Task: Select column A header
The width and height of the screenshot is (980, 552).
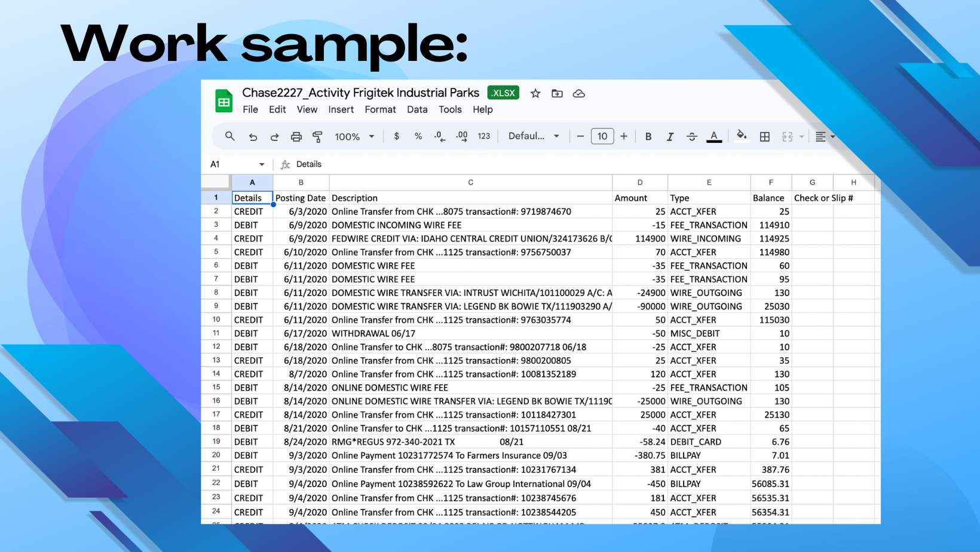Action: pyautogui.click(x=252, y=182)
